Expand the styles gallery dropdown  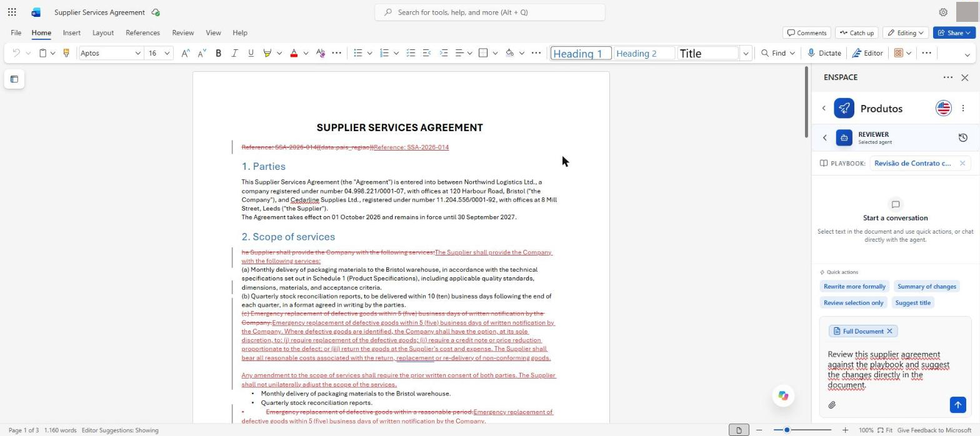pos(746,53)
